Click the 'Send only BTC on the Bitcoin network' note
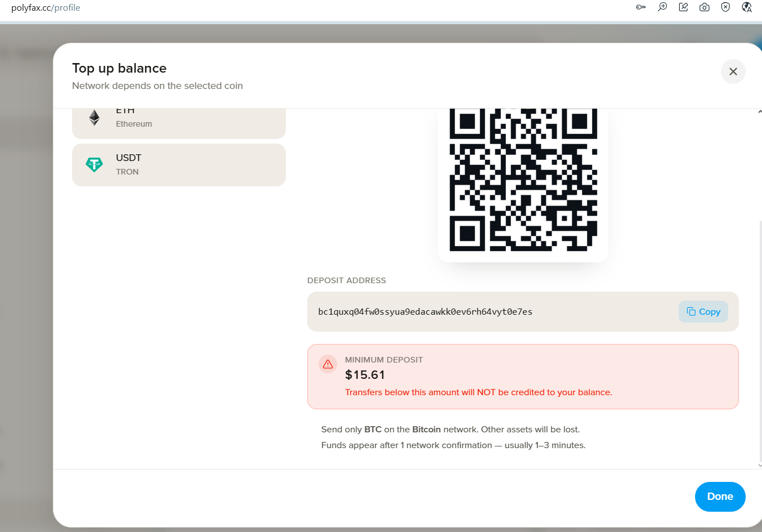The image size is (762, 532). click(450, 430)
